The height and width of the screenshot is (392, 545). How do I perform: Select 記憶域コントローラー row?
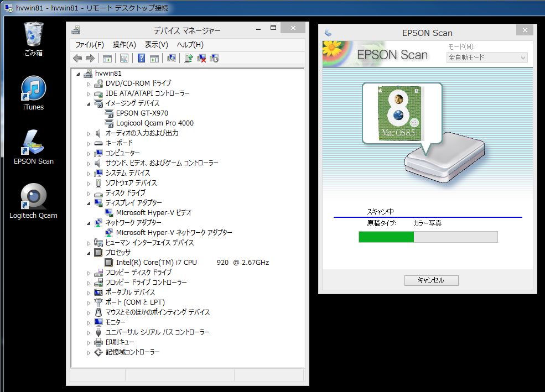click(x=132, y=352)
